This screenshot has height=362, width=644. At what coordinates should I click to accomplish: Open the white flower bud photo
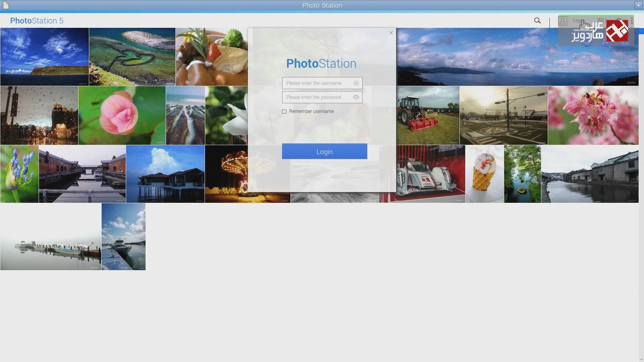226,115
